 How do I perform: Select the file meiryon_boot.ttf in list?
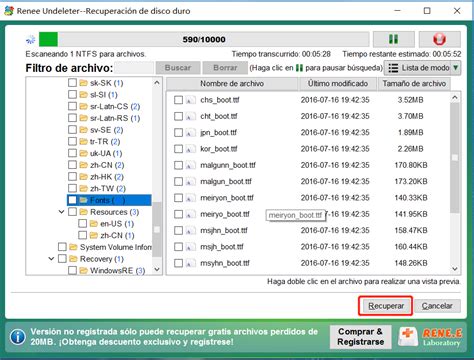pyautogui.click(x=227, y=198)
